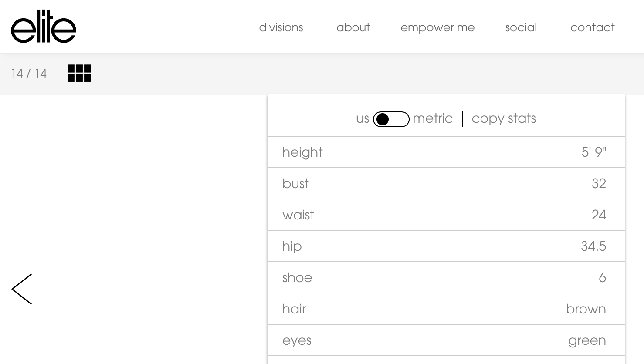Click the 14 / 14 photo counter

tap(29, 73)
